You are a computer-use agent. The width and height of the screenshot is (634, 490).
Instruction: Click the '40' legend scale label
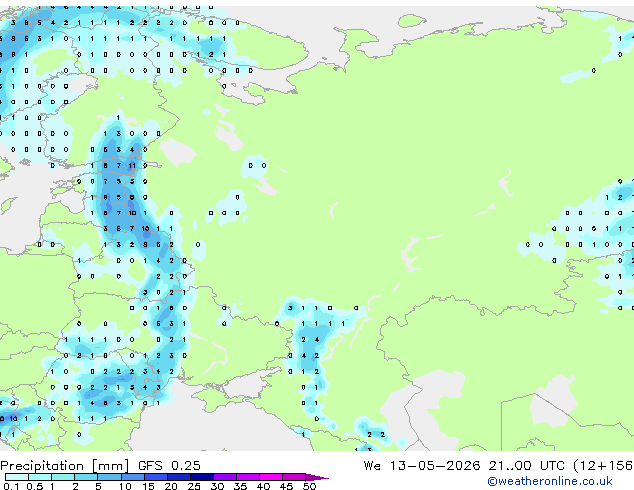coord(263,486)
